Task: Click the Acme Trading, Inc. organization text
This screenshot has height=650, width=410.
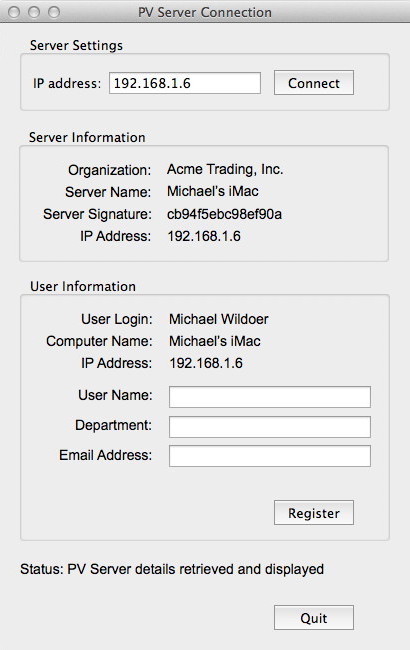Action: [225, 169]
